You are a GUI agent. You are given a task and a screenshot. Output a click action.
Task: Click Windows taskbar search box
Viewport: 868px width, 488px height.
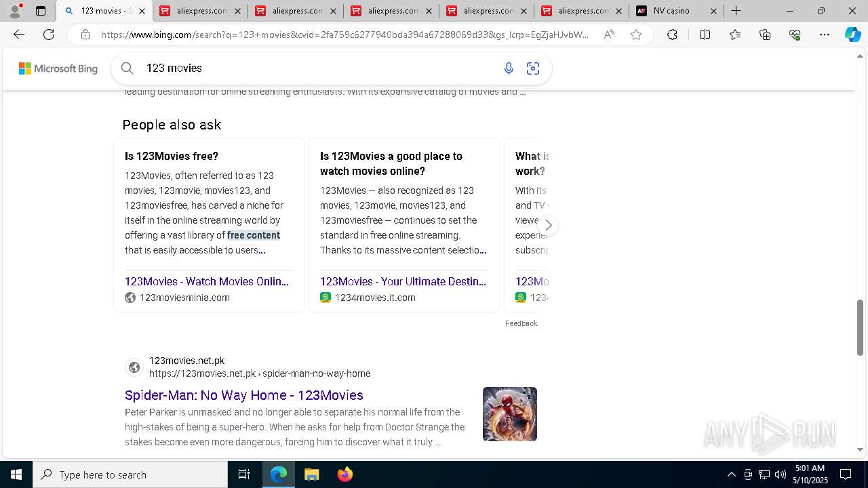click(130, 474)
